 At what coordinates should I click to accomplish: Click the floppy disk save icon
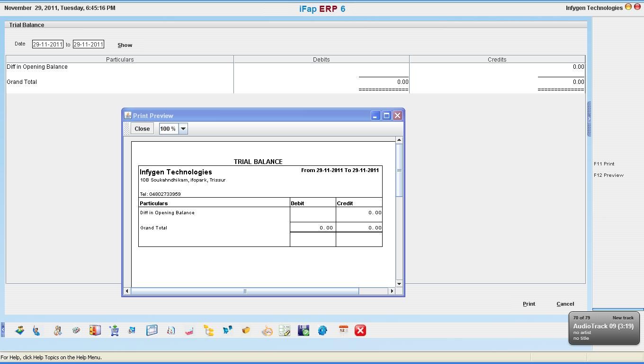(x=304, y=330)
